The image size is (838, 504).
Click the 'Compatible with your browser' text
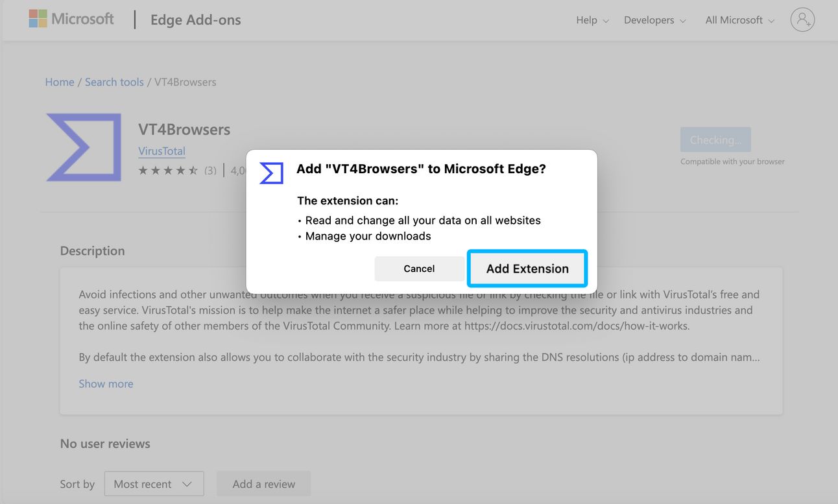tap(732, 162)
